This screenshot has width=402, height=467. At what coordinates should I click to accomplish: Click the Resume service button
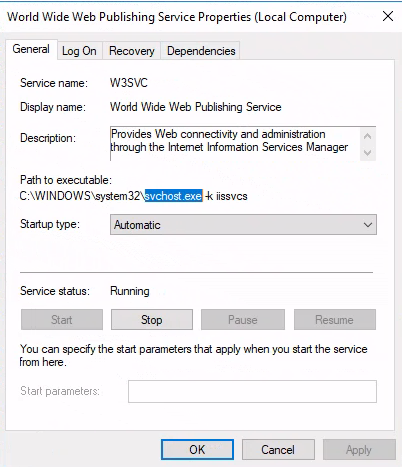[x=334, y=320]
